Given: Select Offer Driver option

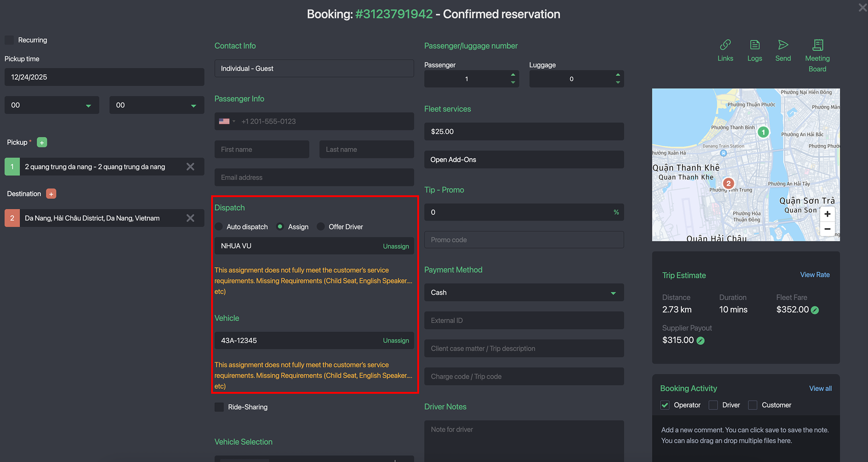Looking at the screenshot, I should pyautogui.click(x=321, y=226).
